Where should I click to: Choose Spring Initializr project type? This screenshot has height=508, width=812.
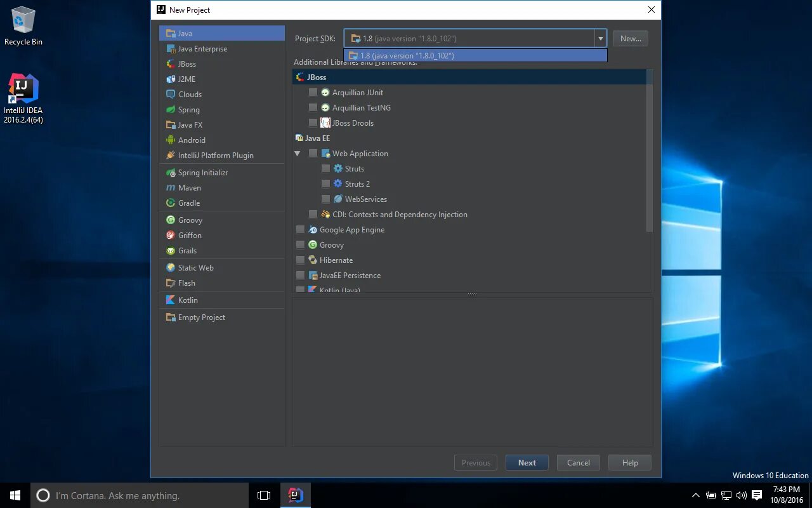tap(222, 172)
